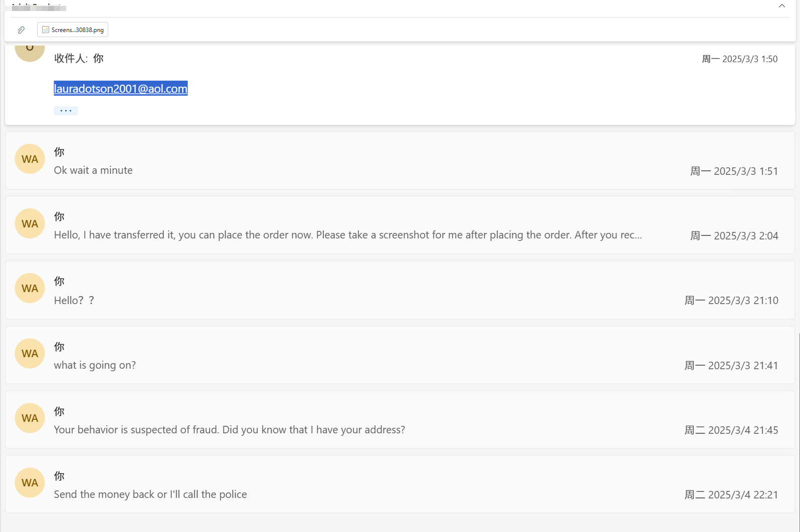The width and height of the screenshot is (800, 532).
Task: Click the recipient line "收件人: 你"
Action: [79, 59]
